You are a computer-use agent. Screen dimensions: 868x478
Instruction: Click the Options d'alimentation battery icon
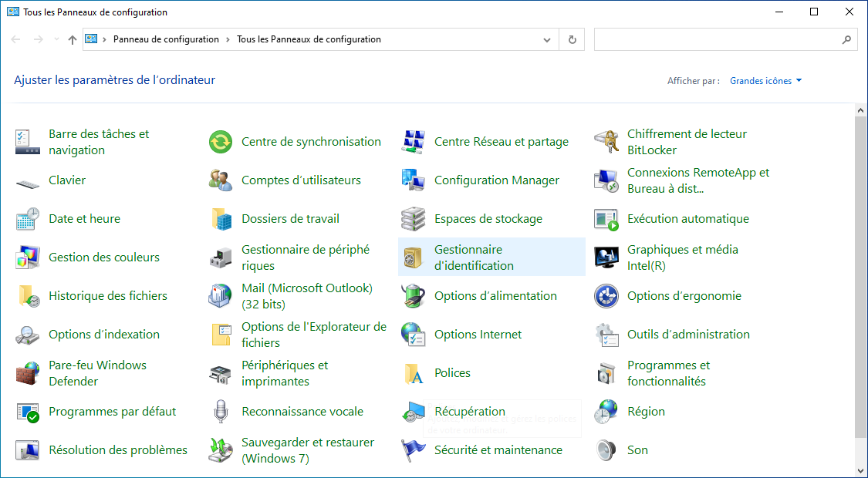coord(413,297)
